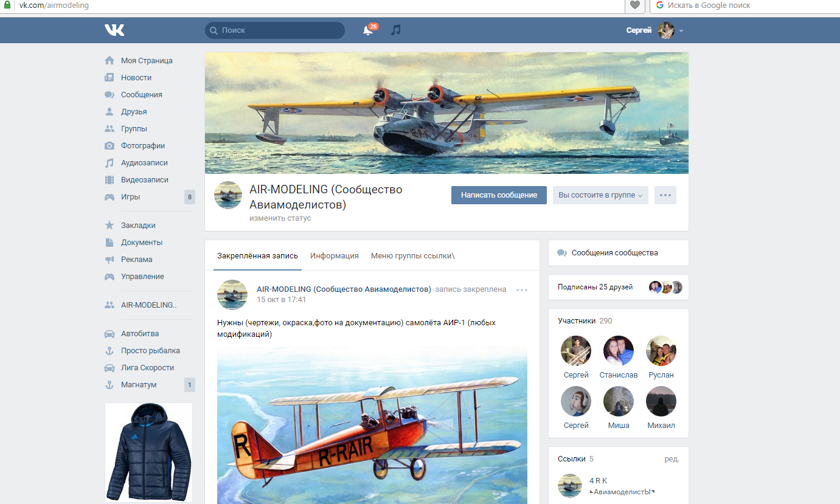840x504 pixels.
Task: Open the R-RAIR biplane post image
Action: tap(372, 426)
